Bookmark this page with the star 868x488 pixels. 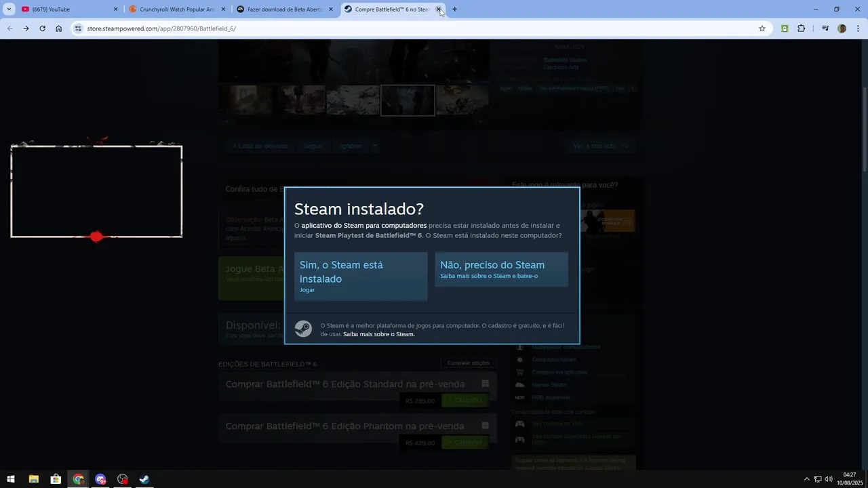[x=762, y=28]
